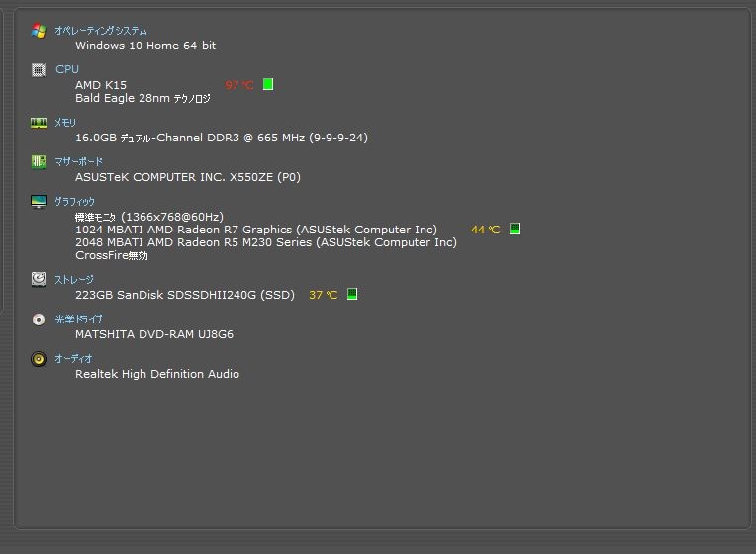The height and width of the screenshot is (554, 756).
Task: Click the storage hard drive icon
Action: coord(39,279)
